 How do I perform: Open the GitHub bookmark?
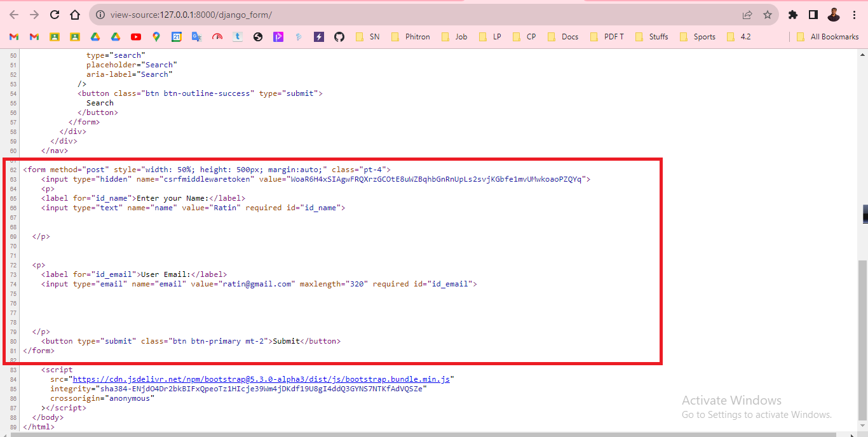(339, 37)
